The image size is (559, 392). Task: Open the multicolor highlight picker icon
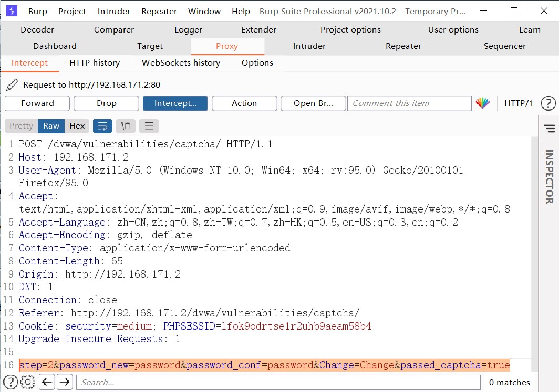(x=482, y=103)
